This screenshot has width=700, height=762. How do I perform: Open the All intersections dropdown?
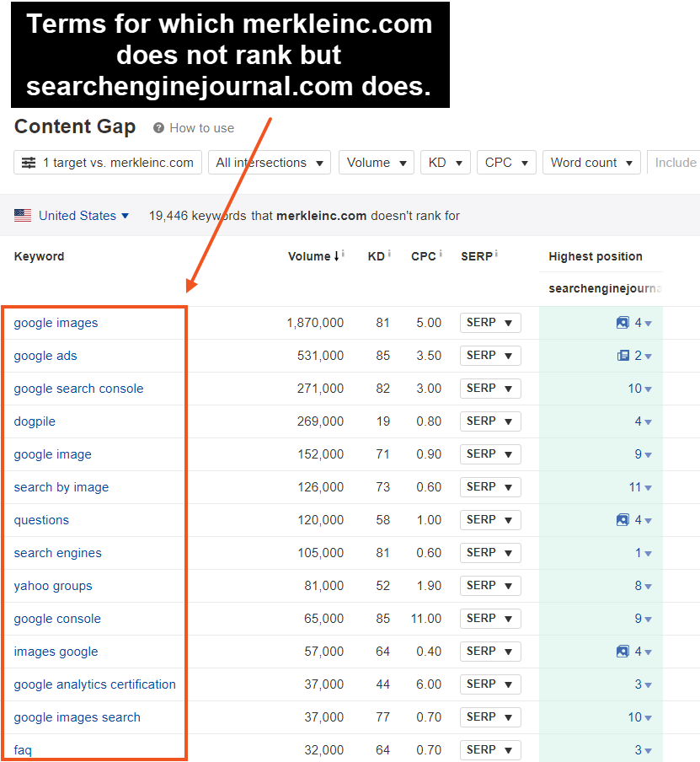pos(270,163)
